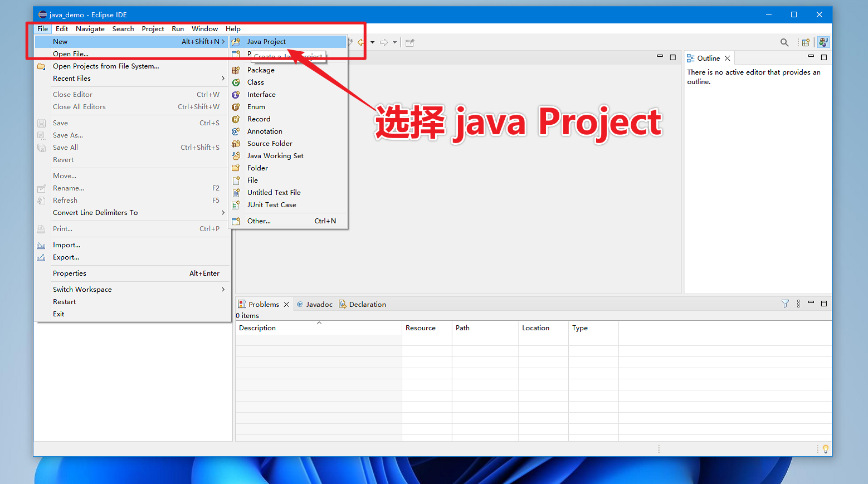
Task: Click the Interface icon in the New submenu
Action: 236,95
